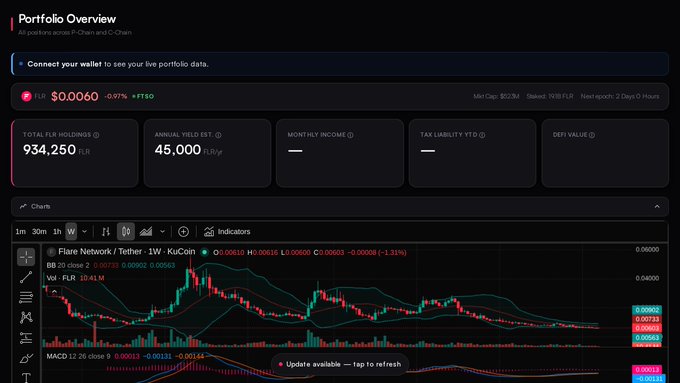Click the Charts section line-chart icon
Image resolution: width=680 pixels, height=383 pixels.
click(x=23, y=206)
